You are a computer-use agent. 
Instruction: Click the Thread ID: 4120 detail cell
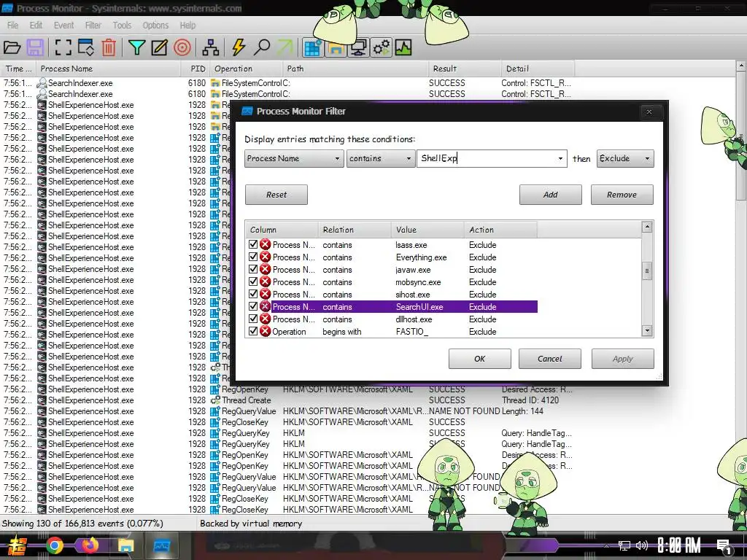pyautogui.click(x=530, y=400)
